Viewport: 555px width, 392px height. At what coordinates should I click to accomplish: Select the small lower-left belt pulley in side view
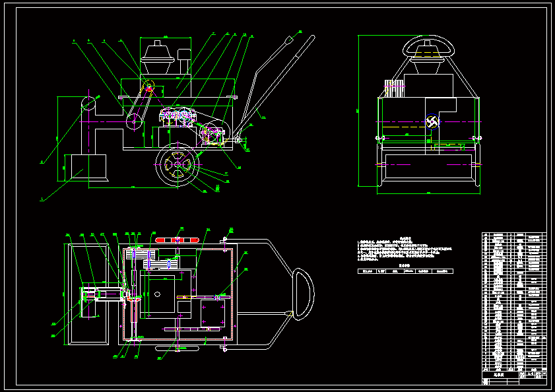134,122
